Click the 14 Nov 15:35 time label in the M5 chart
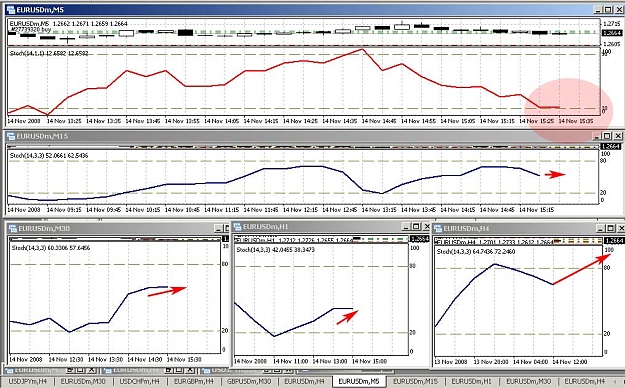625x388 pixels. [x=576, y=121]
